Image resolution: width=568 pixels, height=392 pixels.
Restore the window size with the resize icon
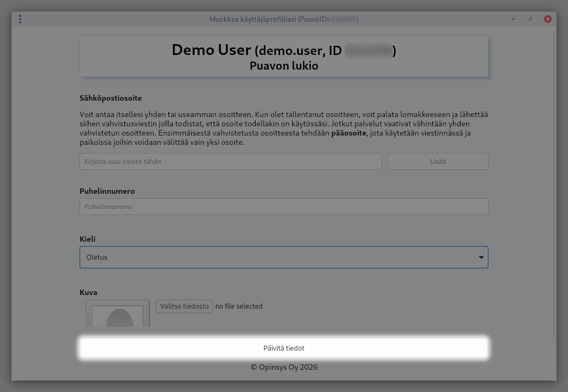[x=530, y=19]
